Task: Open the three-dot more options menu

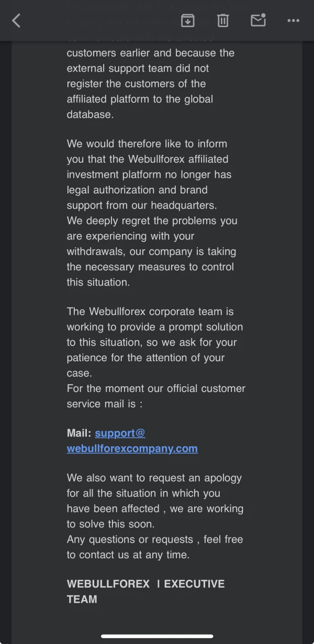Action: pyautogui.click(x=293, y=20)
